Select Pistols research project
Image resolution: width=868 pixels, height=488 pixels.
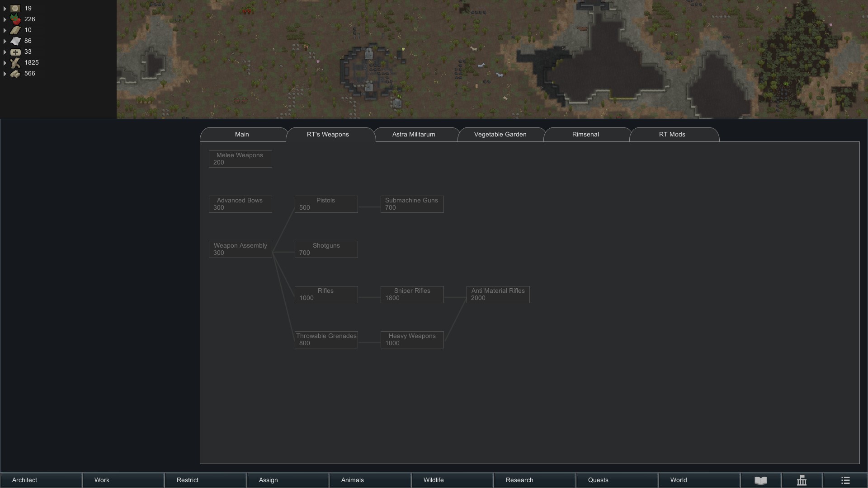326,204
